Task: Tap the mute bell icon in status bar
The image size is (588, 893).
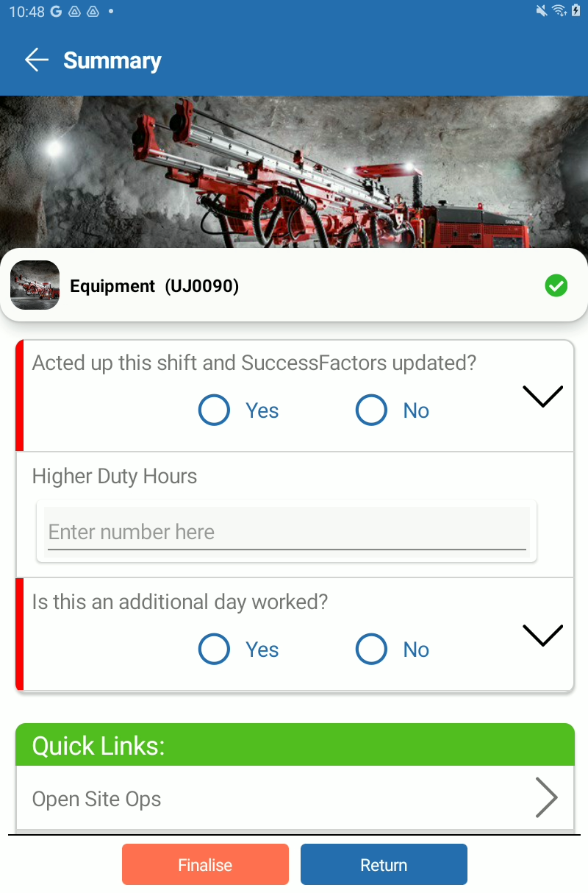Action: pyautogui.click(x=542, y=11)
